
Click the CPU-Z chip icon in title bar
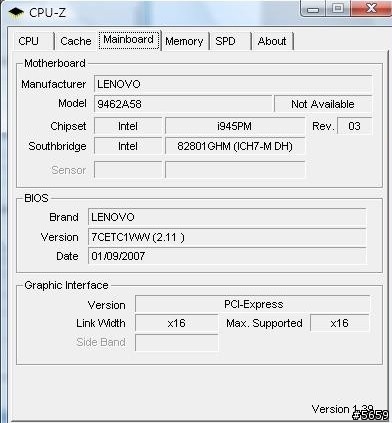pos(16,12)
